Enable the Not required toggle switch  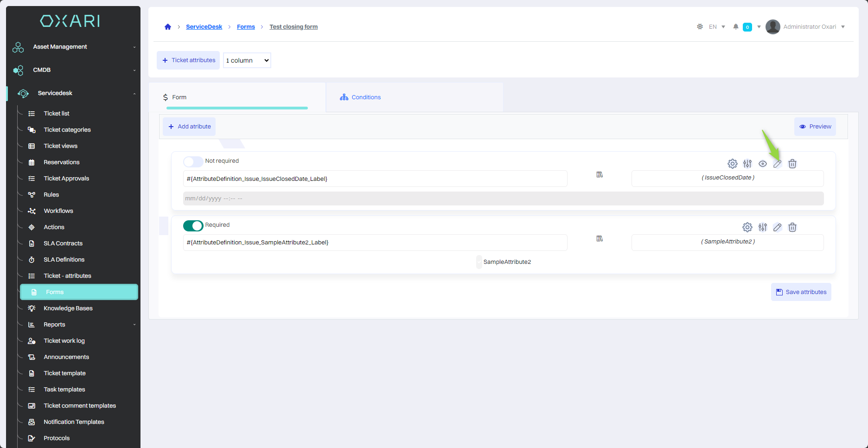pyautogui.click(x=193, y=161)
